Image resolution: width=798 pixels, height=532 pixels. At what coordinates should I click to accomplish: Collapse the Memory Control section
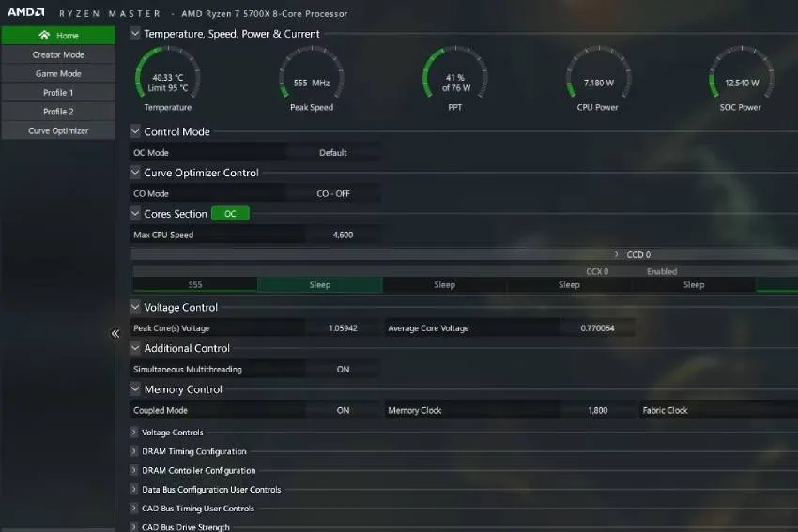(135, 389)
